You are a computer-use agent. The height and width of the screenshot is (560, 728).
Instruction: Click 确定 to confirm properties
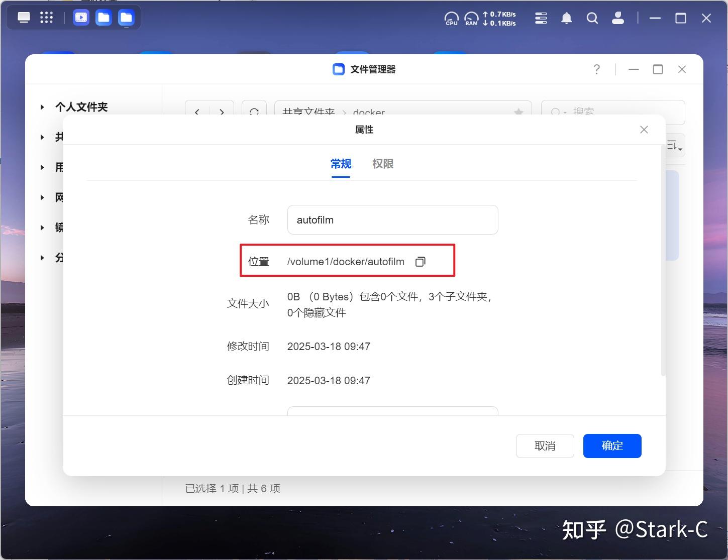pyautogui.click(x=612, y=445)
